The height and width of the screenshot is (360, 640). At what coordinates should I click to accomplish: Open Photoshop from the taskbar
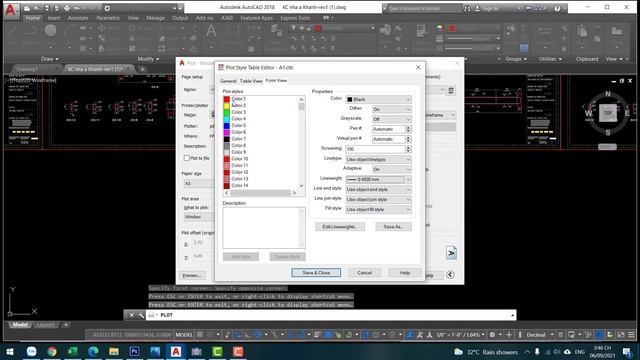[x=134, y=351]
